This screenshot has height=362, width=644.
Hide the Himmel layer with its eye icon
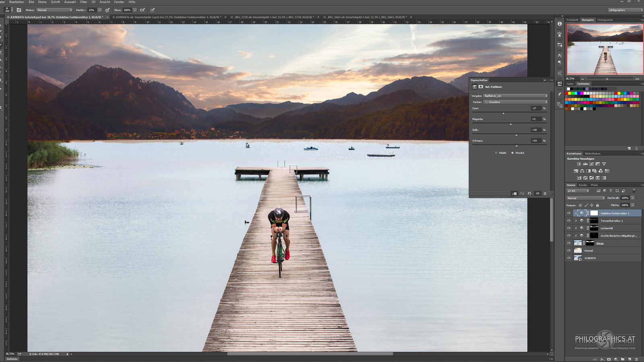coord(569,251)
